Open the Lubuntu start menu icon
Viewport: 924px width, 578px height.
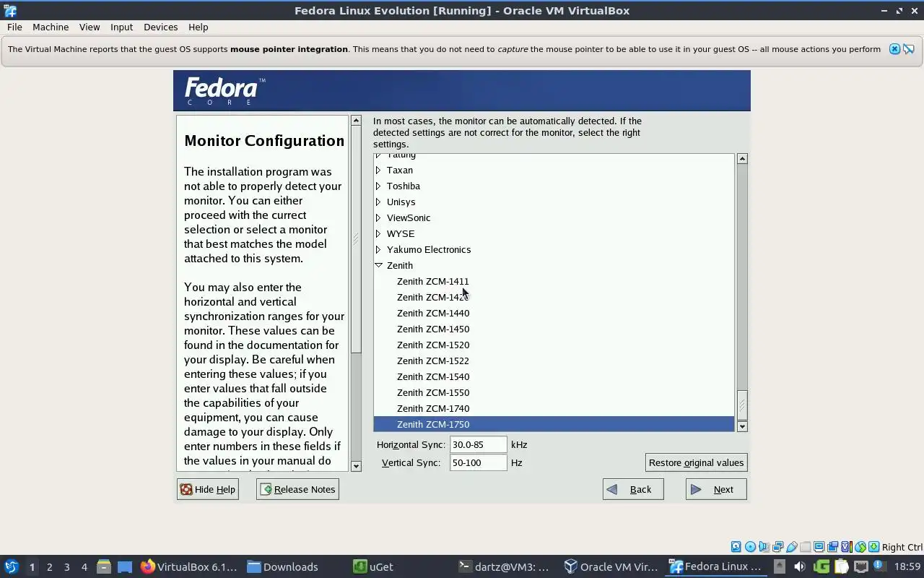click(x=11, y=566)
